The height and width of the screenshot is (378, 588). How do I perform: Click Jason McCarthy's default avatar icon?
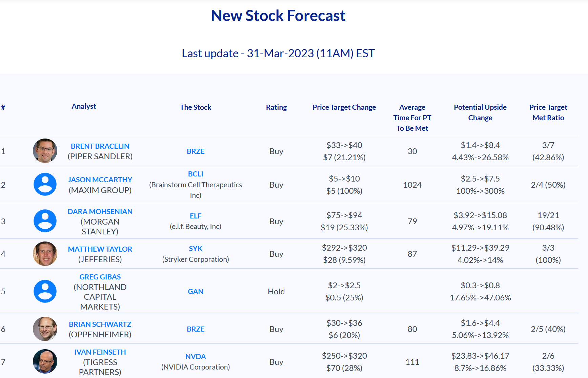(x=45, y=184)
